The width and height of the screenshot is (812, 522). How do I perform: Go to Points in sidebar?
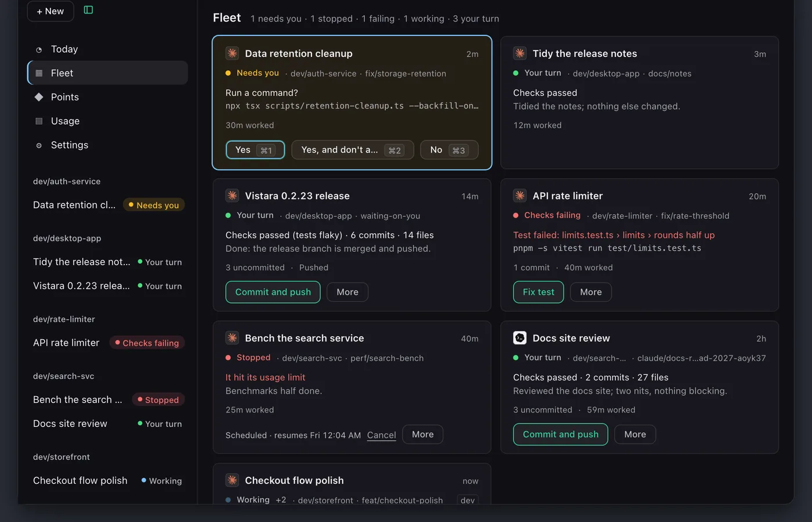(107, 97)
